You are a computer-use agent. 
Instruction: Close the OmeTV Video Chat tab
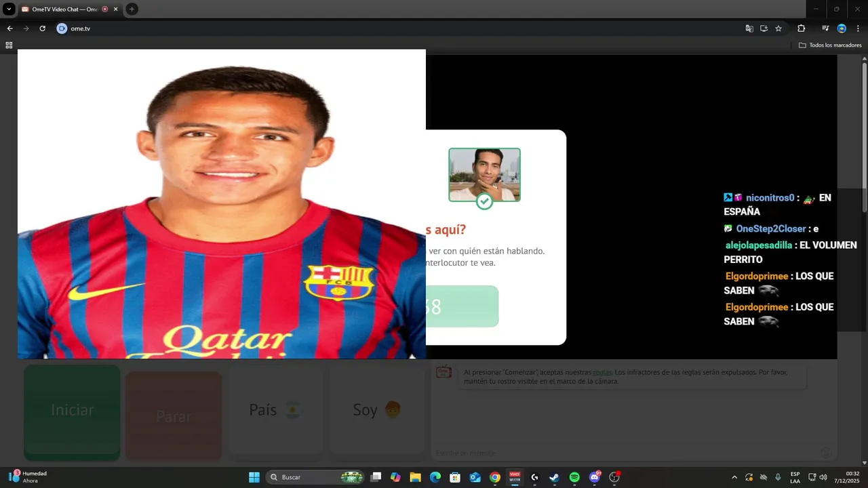point(115,9)
